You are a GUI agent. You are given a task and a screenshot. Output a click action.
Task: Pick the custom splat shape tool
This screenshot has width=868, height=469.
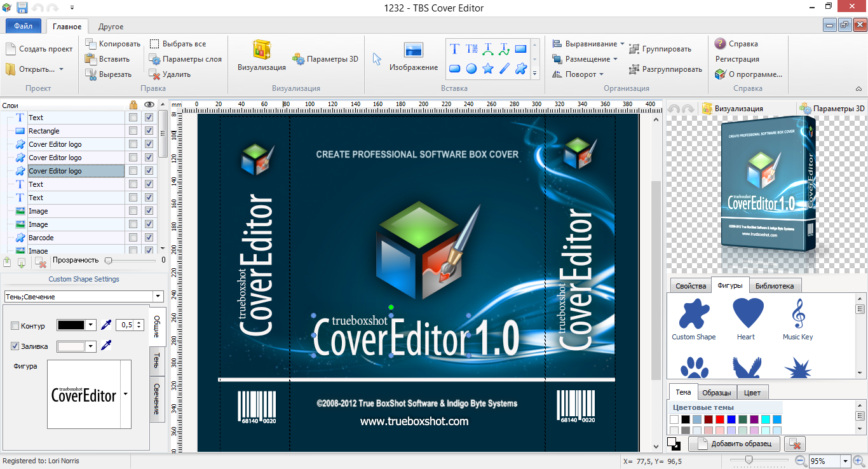click(x=521, y=69)
